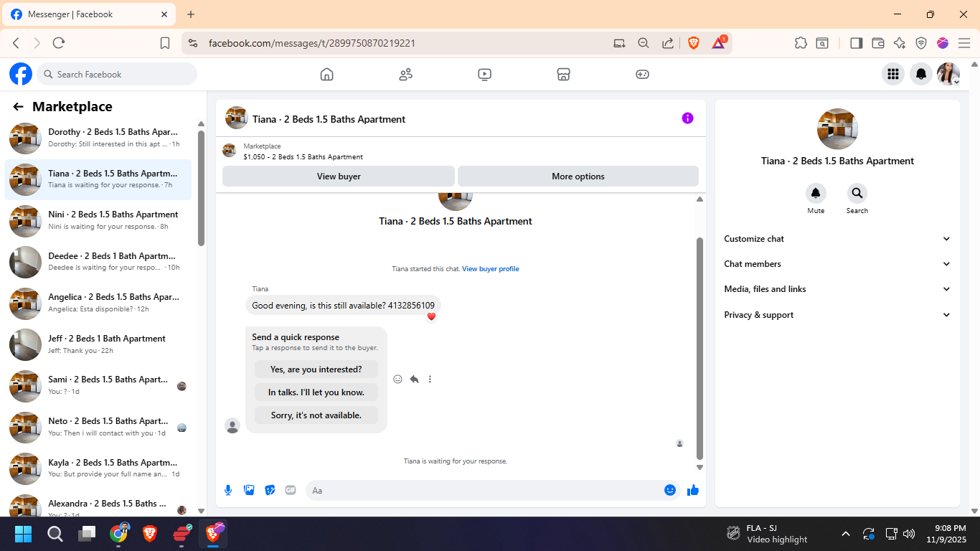Send a thumbs-up like
Screen dimensions: 980x551
point(693,490)
